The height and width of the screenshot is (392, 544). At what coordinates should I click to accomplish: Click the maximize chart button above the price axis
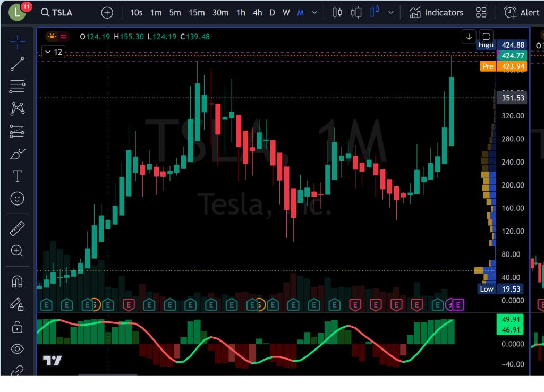coord(486,37)
